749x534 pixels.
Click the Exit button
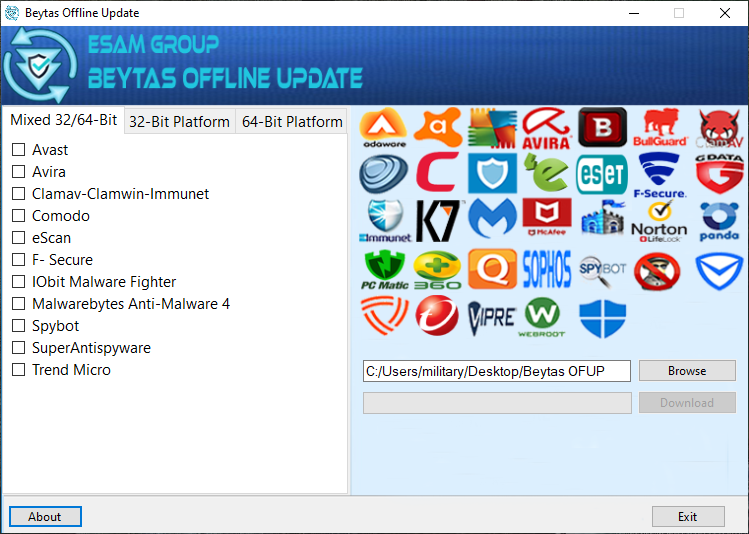[x=688, y=516]
